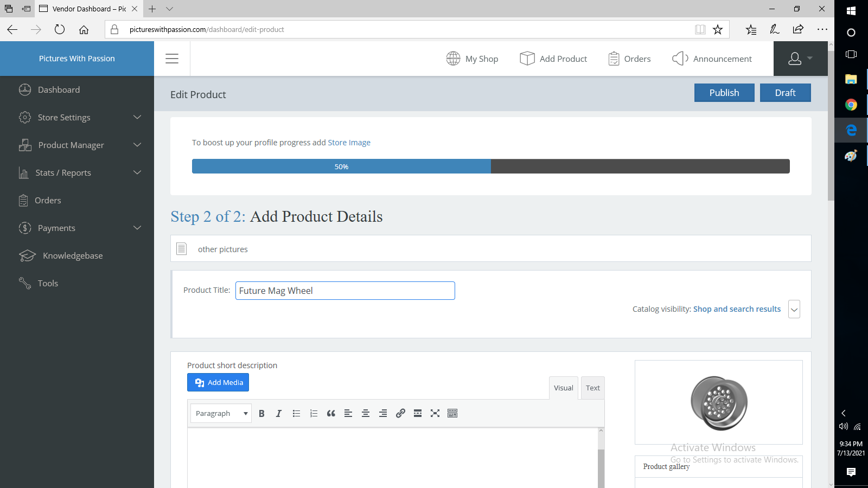This screenshot has height=488, width=868.
Task: Expand the Stats / Reports submenu
Action: click(137, 172)
